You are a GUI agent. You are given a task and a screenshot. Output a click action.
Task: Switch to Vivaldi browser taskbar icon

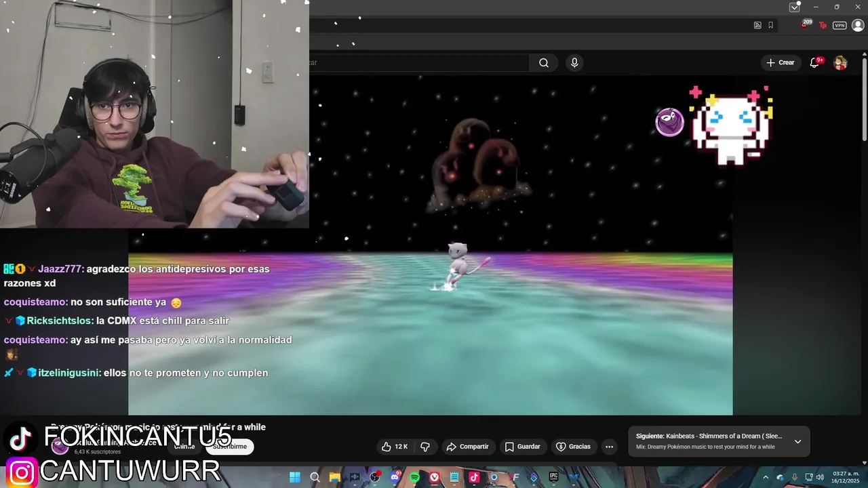click(435, 477)
